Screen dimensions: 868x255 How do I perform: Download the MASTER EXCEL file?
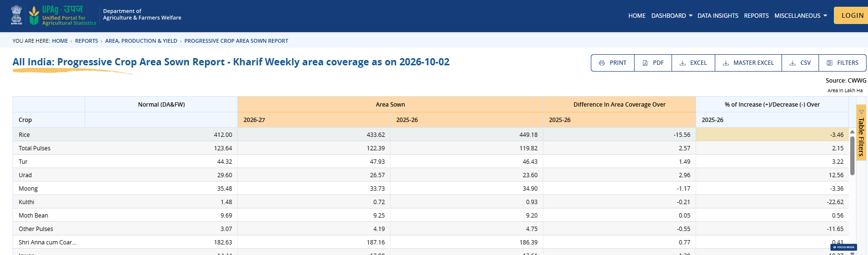point(748,63)
